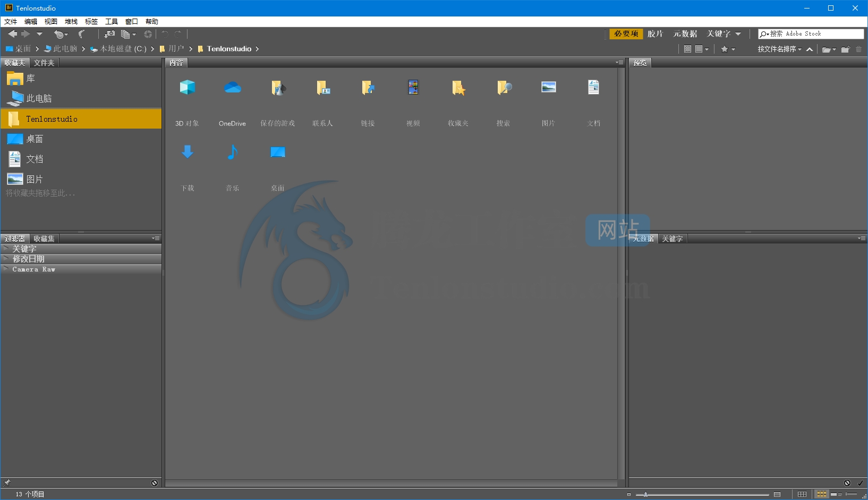Image resolution: width=868 pixels, height=500 pixels.
Task: Click the thumbnail size slider handle
Action: [x=645, y=494]
